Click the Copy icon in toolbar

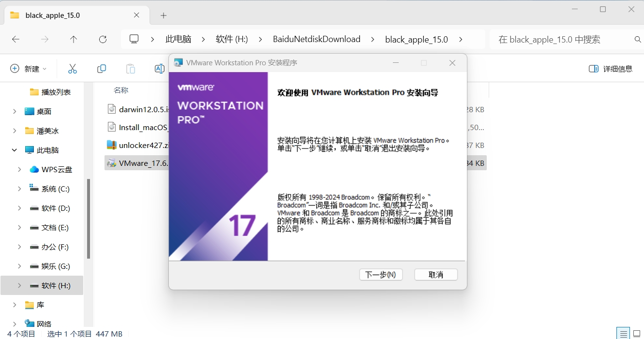[102, 69]
